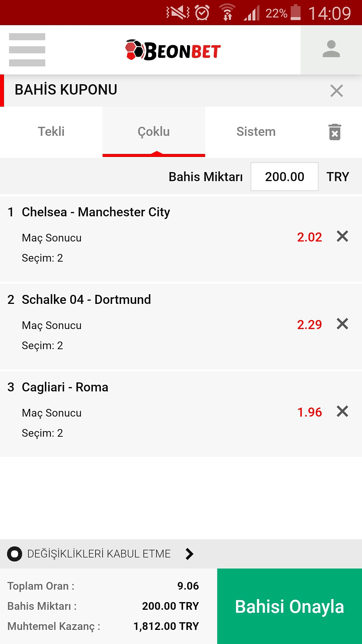Switch to the Tekli tab
Image resolution: width=362 pixels, height=644 pixels.
51,132
